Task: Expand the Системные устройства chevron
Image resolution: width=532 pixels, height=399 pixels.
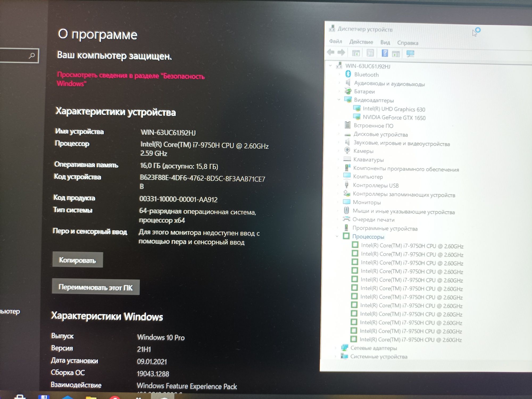Action: pos(335,356)
